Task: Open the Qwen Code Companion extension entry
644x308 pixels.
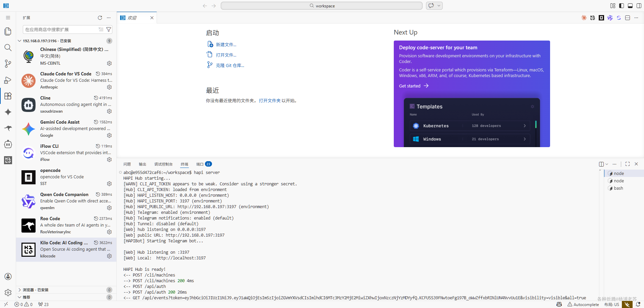Action: pos(66,201)
